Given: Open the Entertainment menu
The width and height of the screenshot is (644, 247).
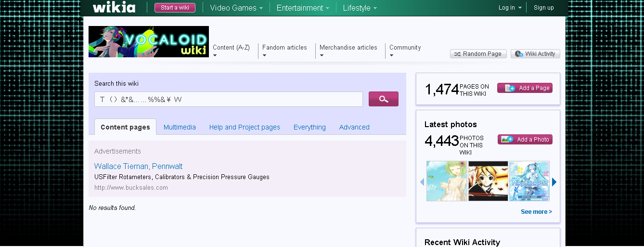Looking at the screenshot, I should [303, 8].
